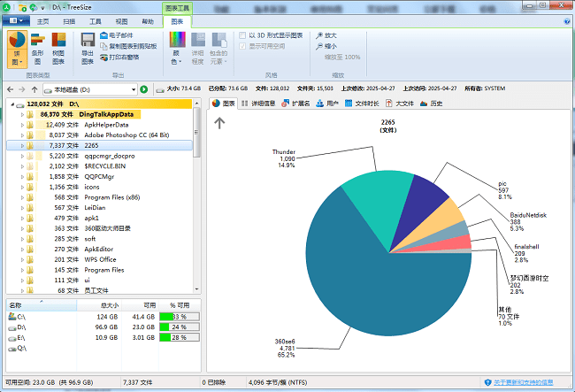
Task: Open the drive selector 本地磁盘 (D:) dropdown
Action: click(x=133, y=89)
